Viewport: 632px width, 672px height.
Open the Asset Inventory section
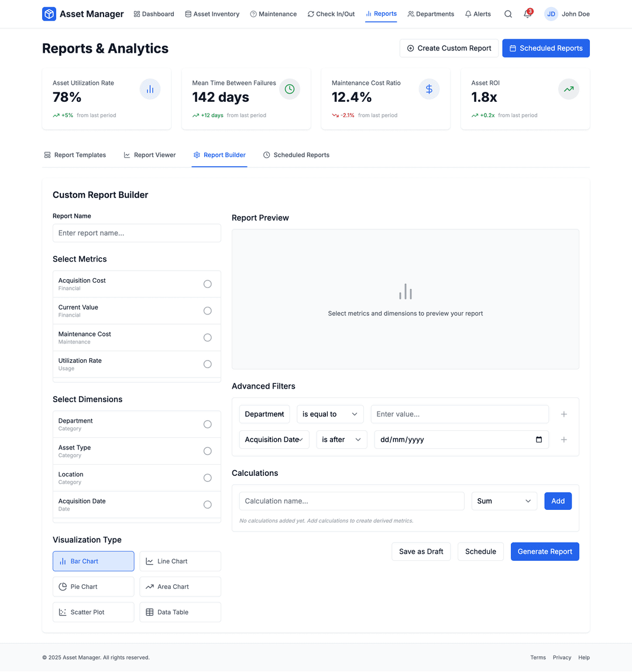tap(212, 13)
